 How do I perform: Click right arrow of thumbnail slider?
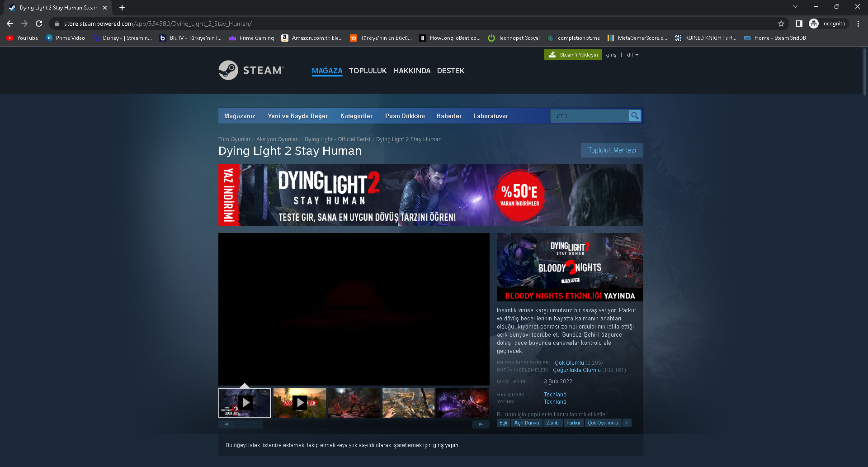pyautogui.click(x=481, y=424)
